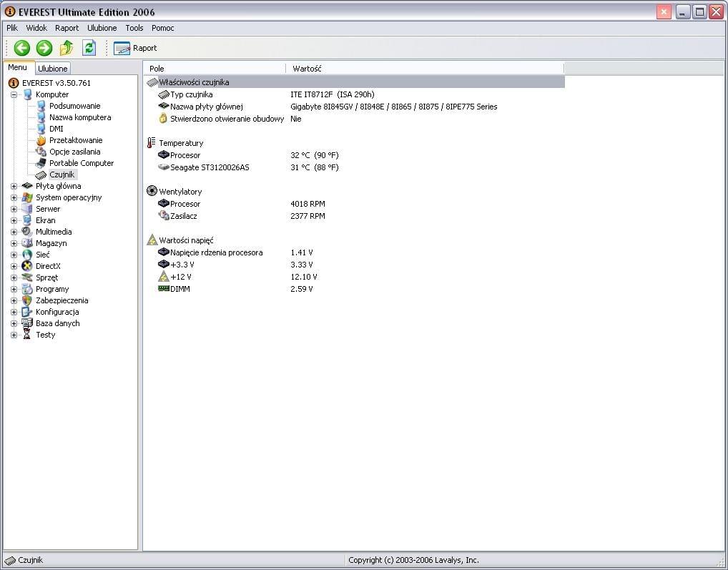Expand the Płyta główna tree node

click(x=14, y=186)
